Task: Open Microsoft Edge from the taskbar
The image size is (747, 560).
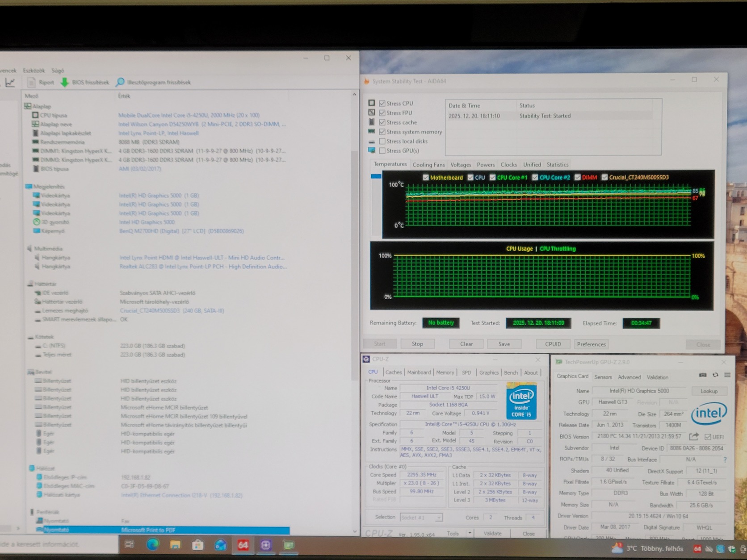Action: 152,544
